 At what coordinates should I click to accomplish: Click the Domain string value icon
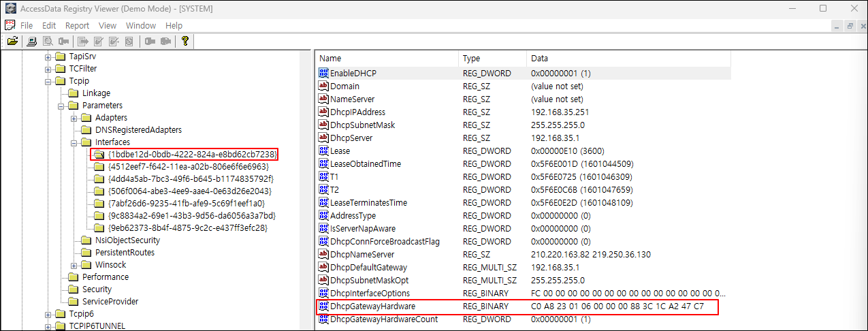point(324,86)
